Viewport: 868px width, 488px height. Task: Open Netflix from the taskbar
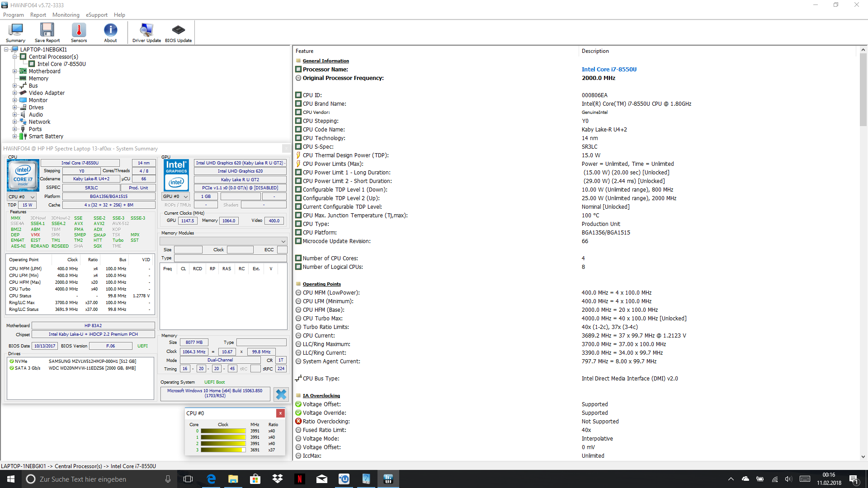[x=299, y=479]
